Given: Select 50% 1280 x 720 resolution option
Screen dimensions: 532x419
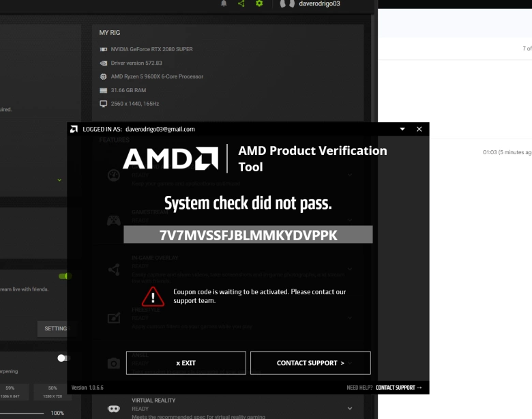Looking at the screenshot, I should tap(53, 392).
